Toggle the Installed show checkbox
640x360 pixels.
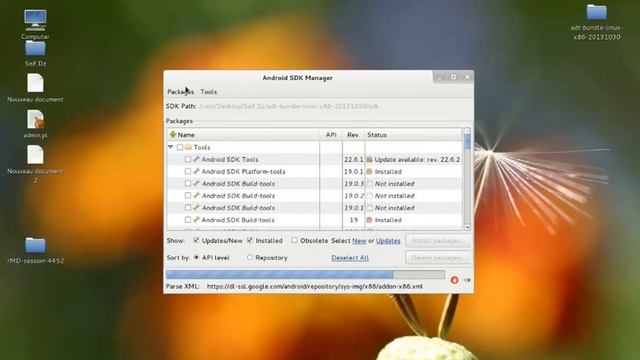click(x=250, y=240)
